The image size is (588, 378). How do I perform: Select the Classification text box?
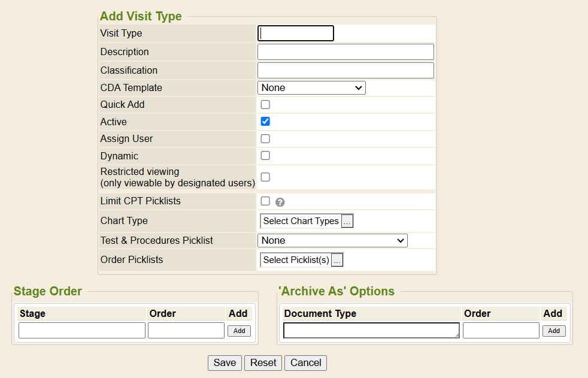[x=345, y=71]
